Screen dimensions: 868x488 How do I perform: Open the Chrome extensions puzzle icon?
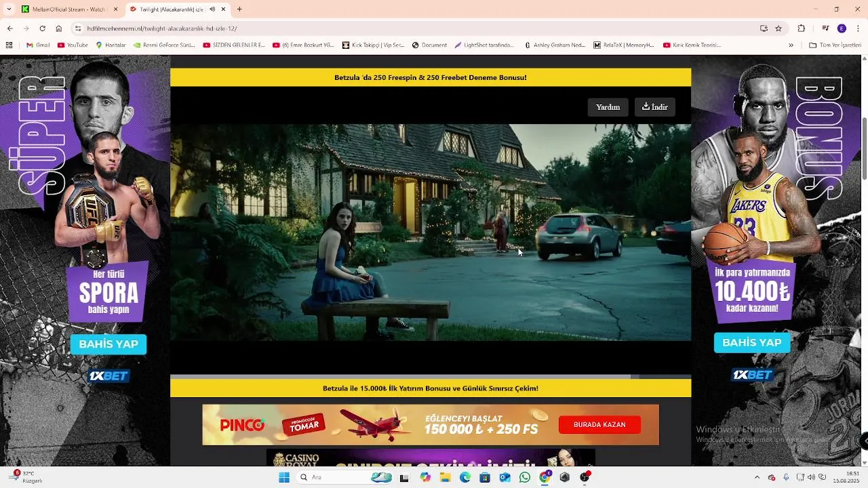[802, 28]
